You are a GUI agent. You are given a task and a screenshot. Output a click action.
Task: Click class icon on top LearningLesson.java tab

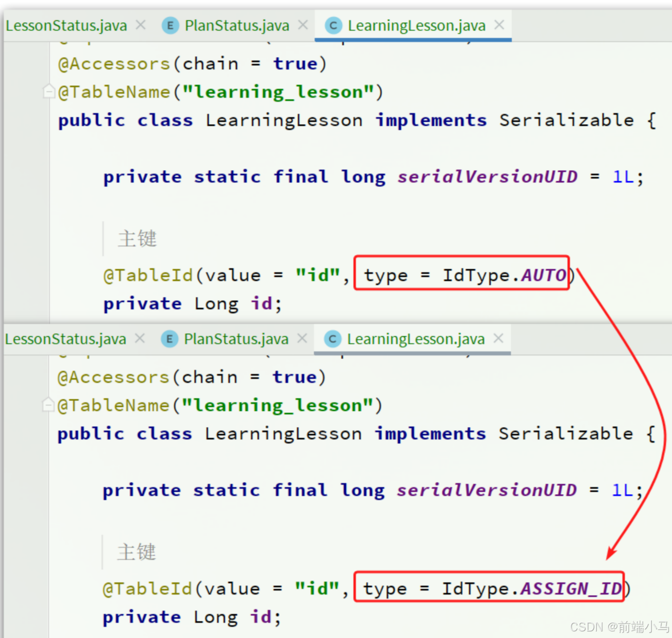tap(333, 25)
